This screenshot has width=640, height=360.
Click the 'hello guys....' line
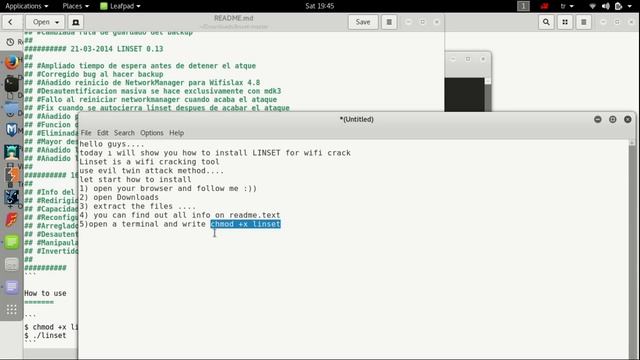point(112,144)
